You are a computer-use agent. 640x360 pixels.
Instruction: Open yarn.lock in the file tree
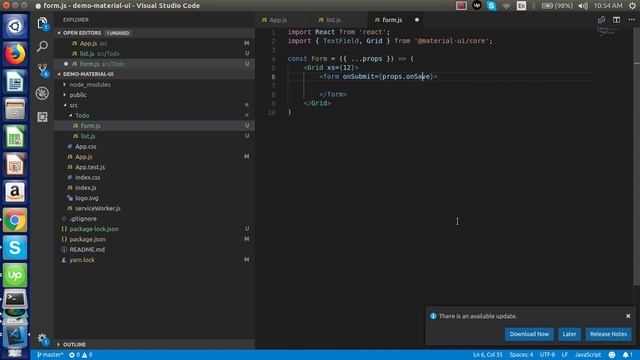[x=154, y=260]
